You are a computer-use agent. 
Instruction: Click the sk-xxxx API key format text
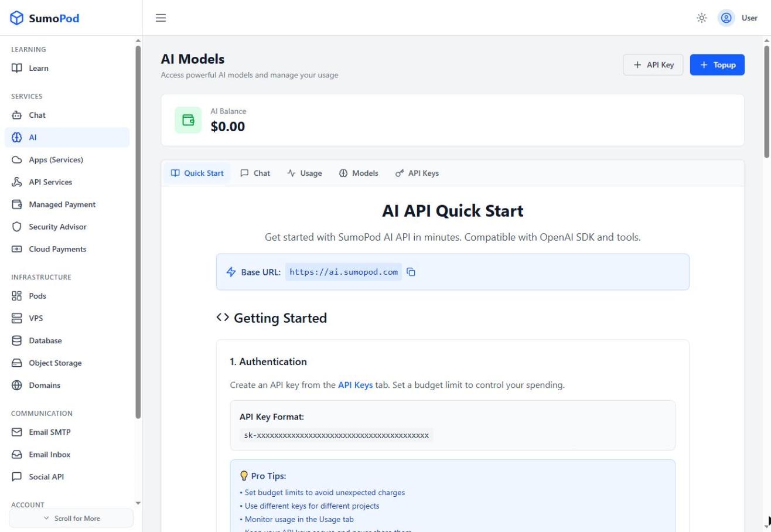click(336, 435)
